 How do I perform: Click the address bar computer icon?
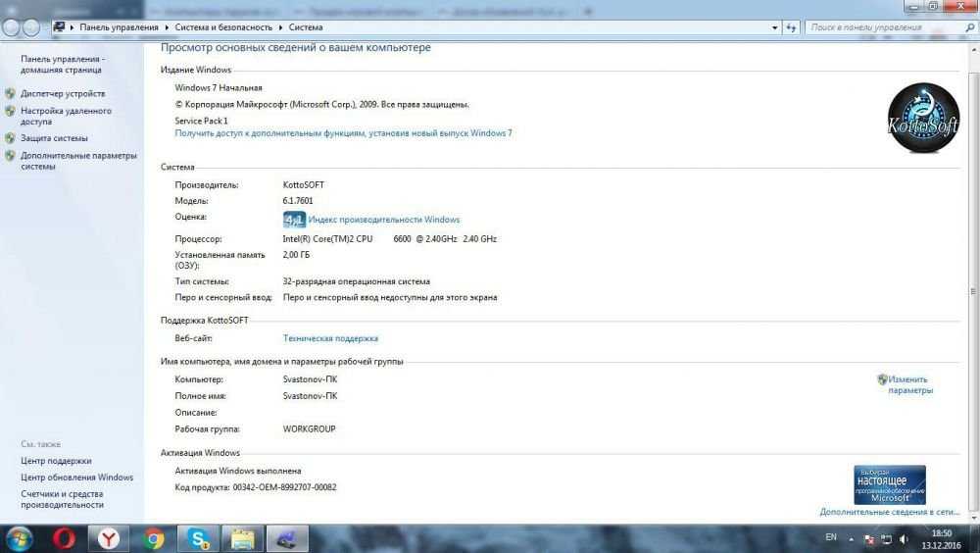tap(59, 27)
